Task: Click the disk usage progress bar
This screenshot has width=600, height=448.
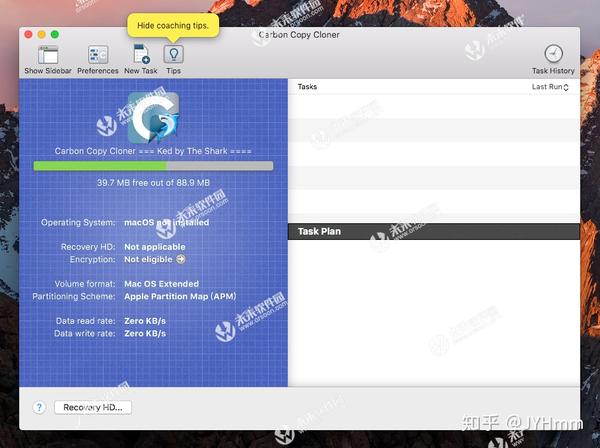Action: [x=153, y=166]
